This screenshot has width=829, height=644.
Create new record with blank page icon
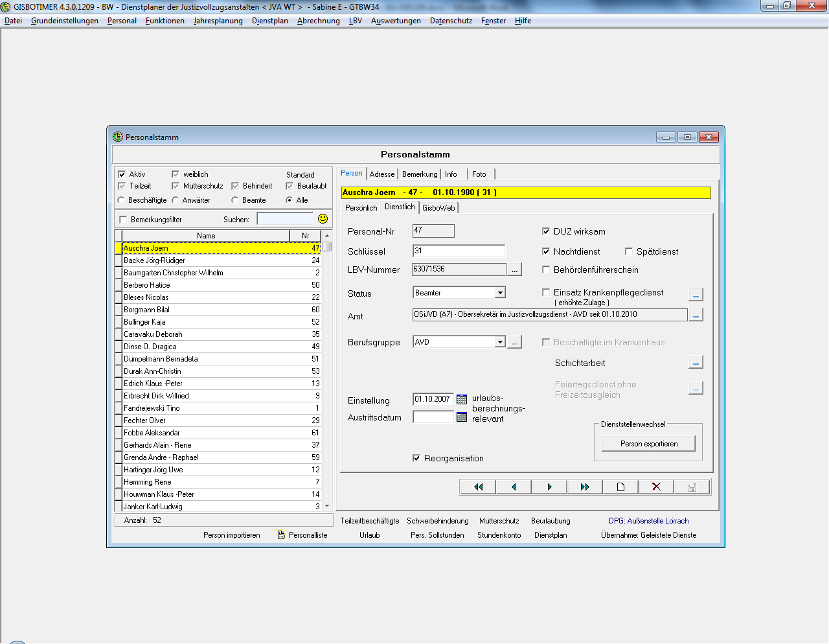coord(620,487)
